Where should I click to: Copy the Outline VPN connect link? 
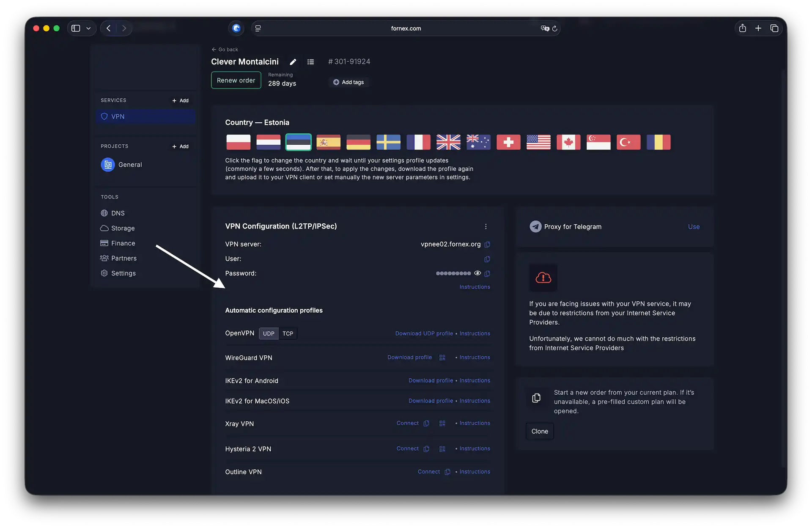tap(447, 472)
